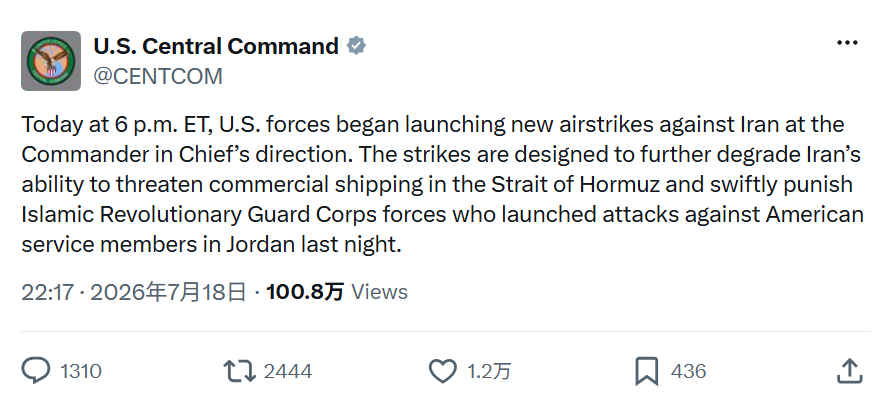Open the 100.8万 view count

305,292
